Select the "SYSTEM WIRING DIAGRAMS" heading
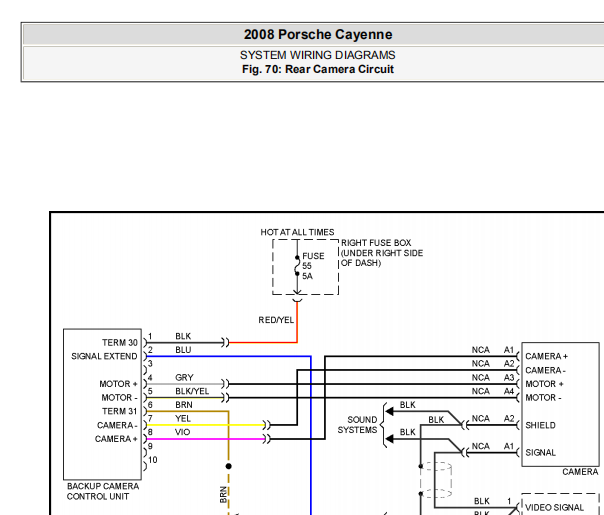The width and height of the screenshot is (604, 515). [x=318, y=55]
